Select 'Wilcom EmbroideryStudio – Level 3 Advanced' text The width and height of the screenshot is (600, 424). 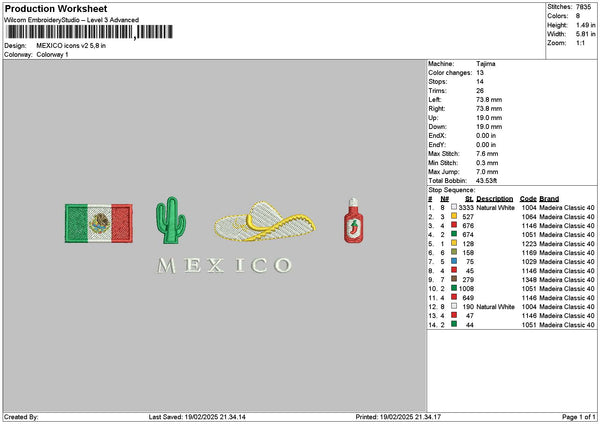point(72,20)
